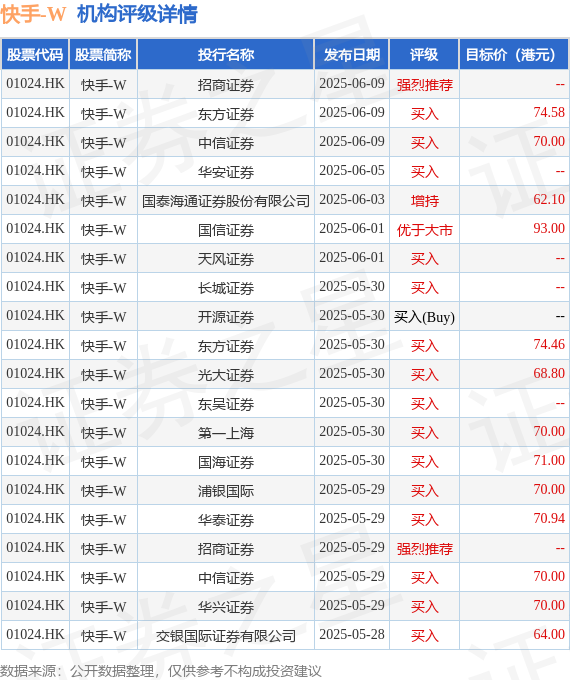The width and height of the screenshot is (570, 680).
Task: Select the 国泰海通证券股份有限公司 cell
Action: (x=226, y=201)
